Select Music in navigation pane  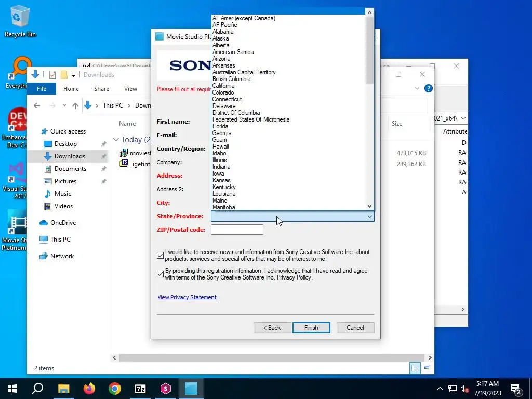[x=62, y=194]
